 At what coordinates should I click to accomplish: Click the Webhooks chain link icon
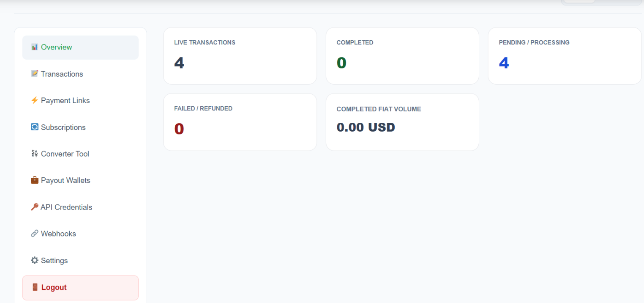coord(35,234)
